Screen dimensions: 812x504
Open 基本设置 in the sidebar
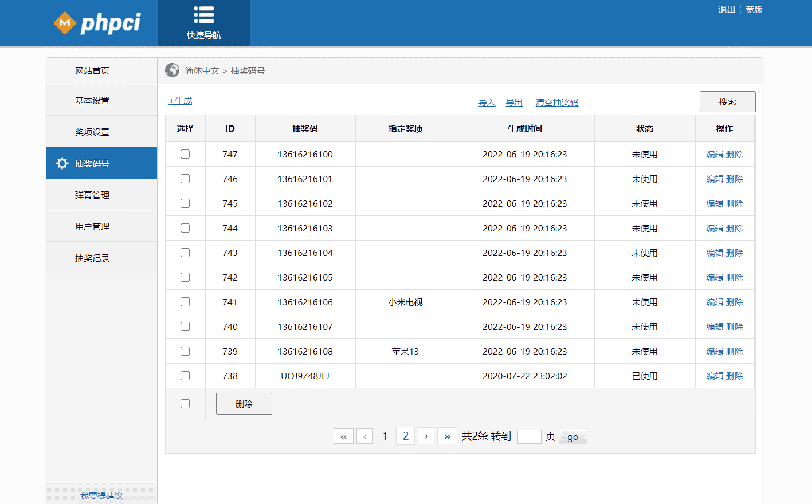point(92,100)
